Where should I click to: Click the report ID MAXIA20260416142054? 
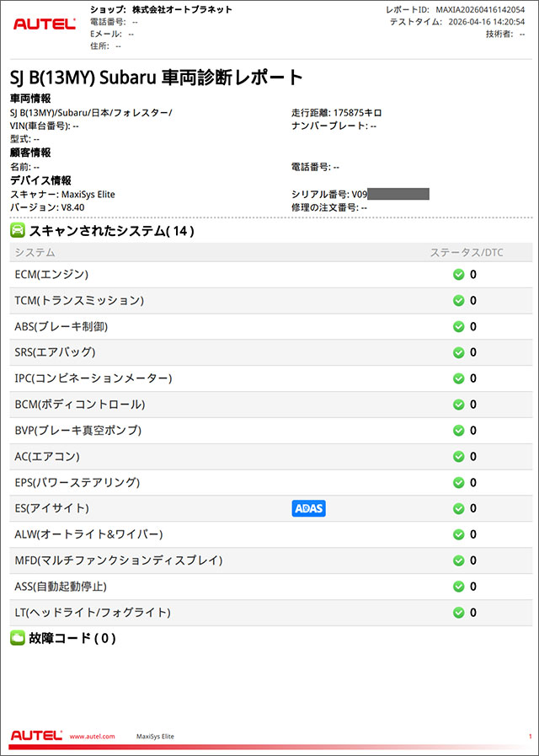(480, 9)
